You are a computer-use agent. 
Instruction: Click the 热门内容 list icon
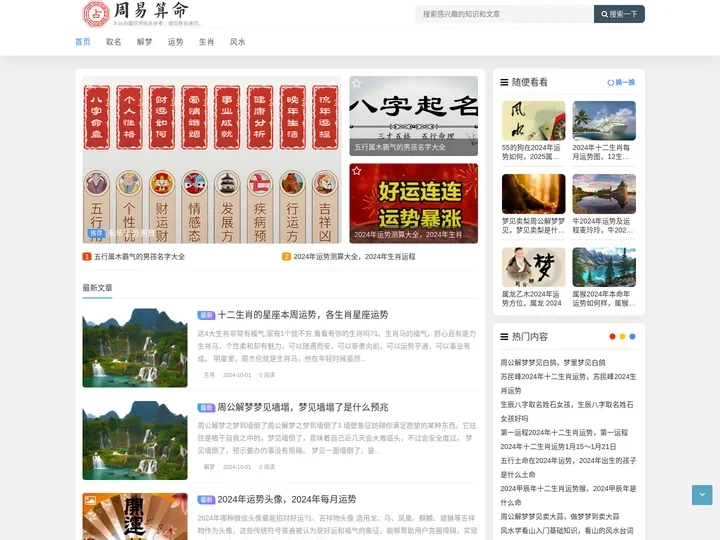click(504, 337)
